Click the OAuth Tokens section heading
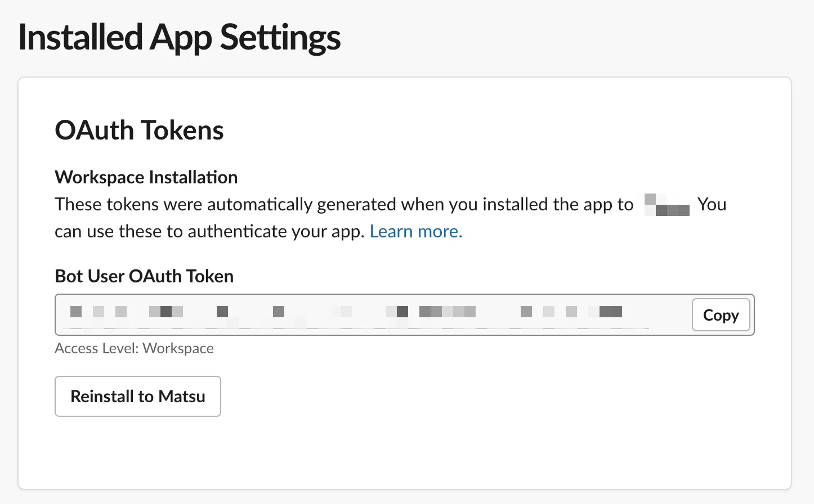This screenshot has height=504, width=814. [139, 130]
